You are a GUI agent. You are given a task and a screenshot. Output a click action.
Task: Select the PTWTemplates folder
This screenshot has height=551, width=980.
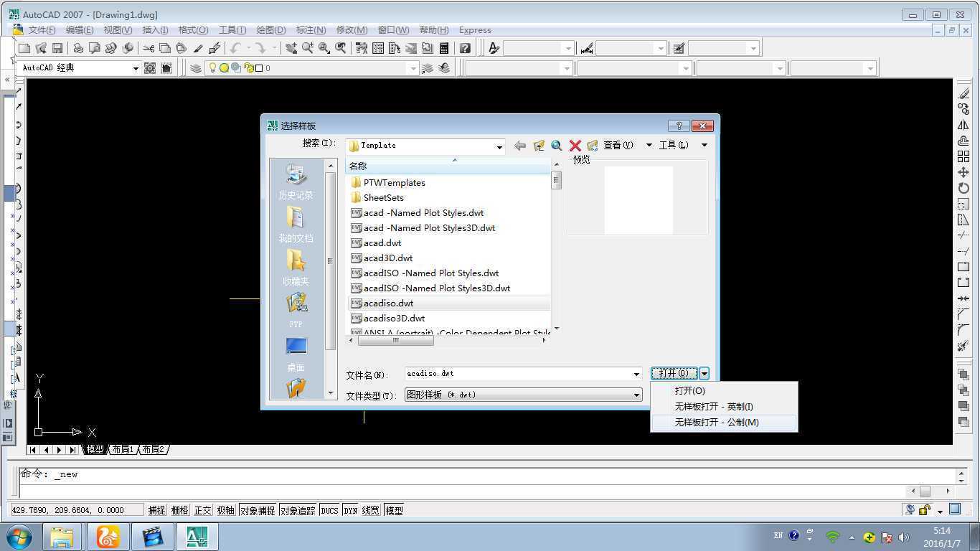394,182
